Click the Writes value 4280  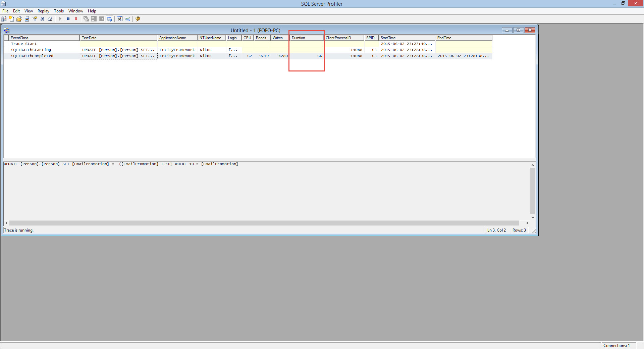[283, 56]
